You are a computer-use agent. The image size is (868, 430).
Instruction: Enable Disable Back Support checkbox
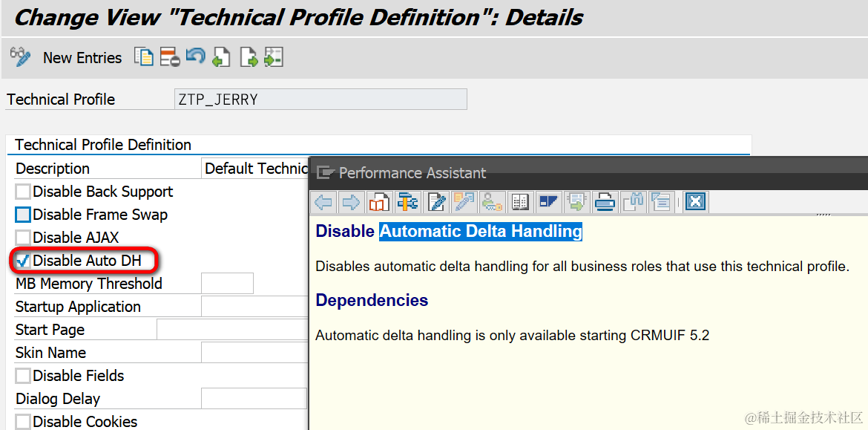(23, 192)
